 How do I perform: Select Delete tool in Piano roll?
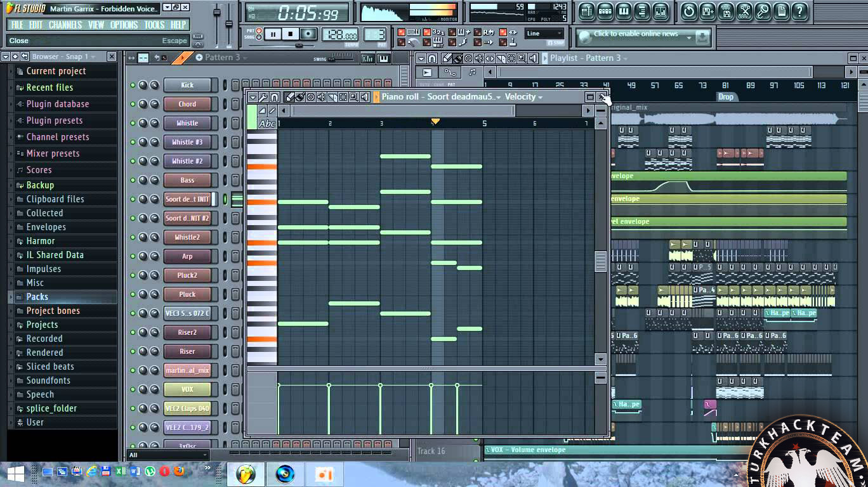coord(311,97)
